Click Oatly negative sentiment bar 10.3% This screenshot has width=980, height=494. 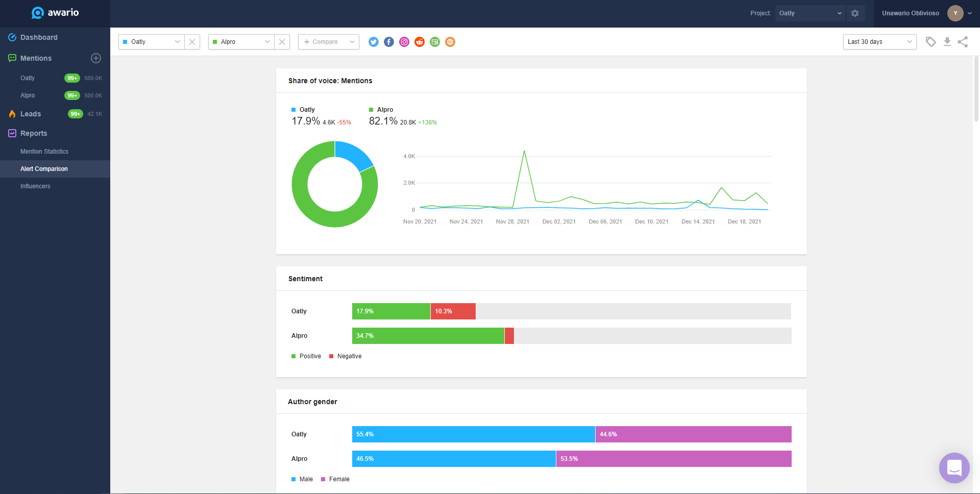coord(453,311)
